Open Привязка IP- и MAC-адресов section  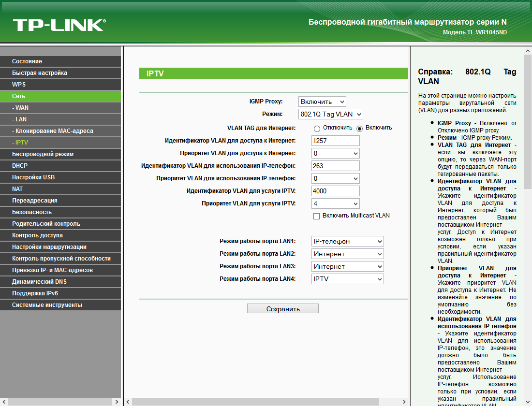coord(60,270)
